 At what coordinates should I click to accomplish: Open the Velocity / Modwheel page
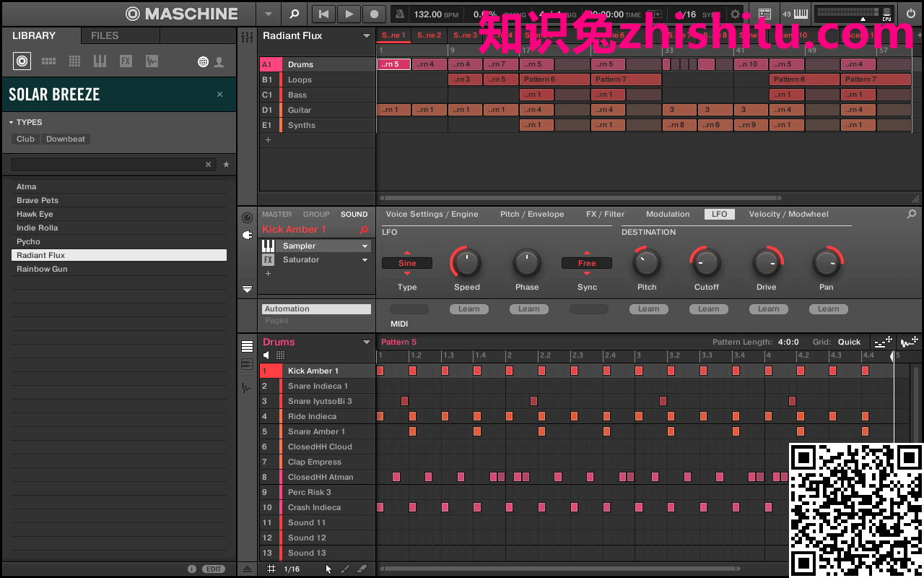pos(788,214)
